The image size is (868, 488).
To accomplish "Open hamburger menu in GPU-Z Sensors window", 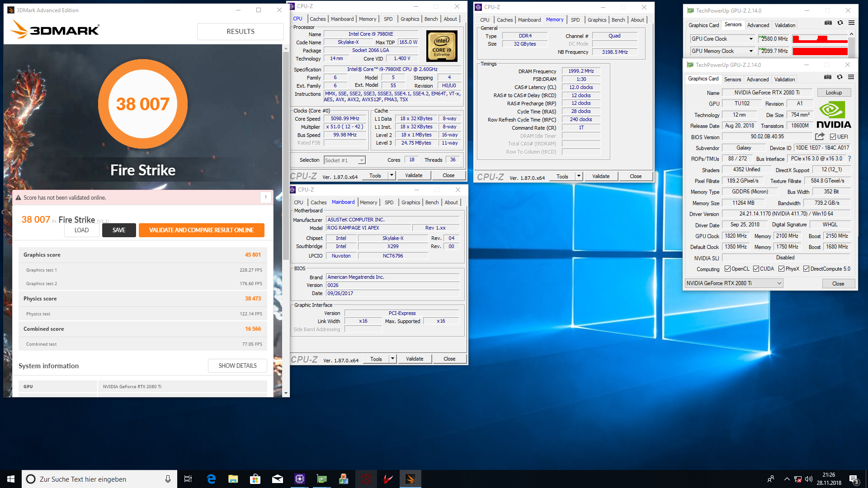I will click(x=851, y=23).
